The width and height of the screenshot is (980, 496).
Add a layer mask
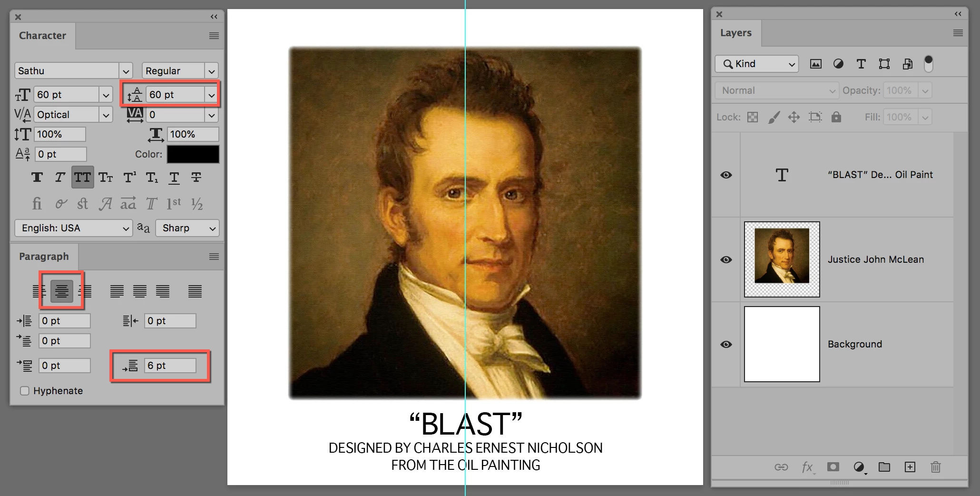point(833,467)
